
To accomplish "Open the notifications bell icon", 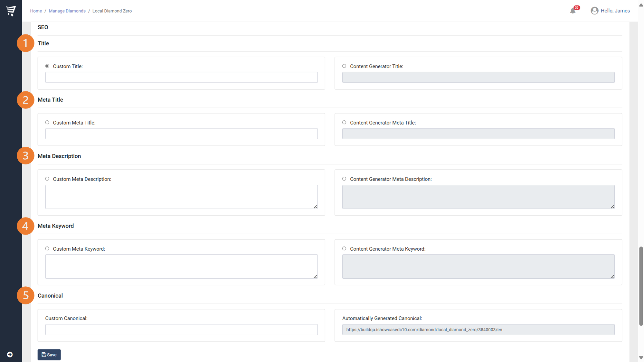I will [x=573, y=11].
